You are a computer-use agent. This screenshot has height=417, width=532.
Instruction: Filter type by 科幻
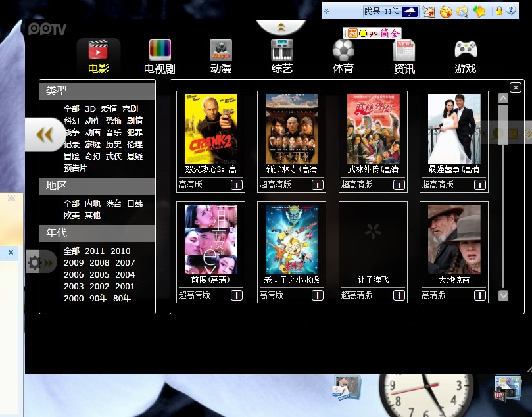[x=71, y=121]
